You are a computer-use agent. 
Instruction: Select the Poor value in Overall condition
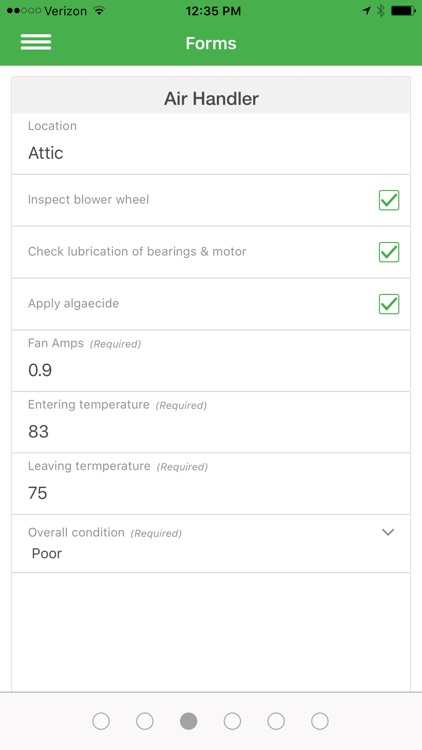click(x=47, y=553)
